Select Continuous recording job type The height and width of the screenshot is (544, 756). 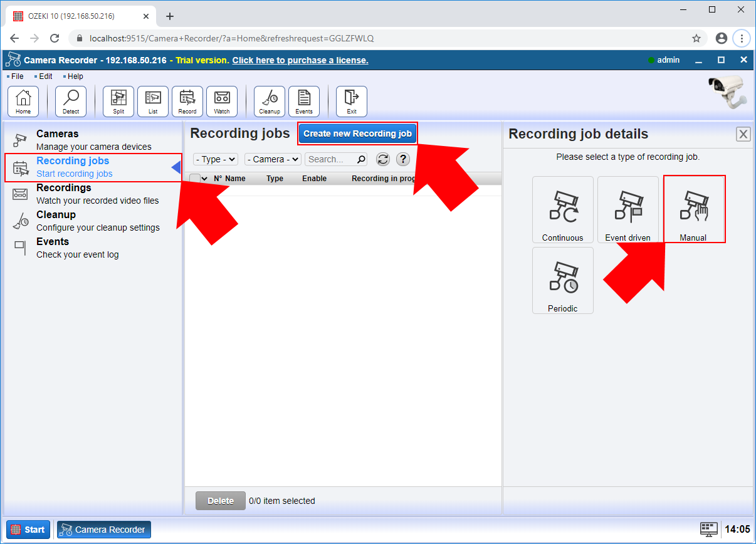[x=563, y=210]
